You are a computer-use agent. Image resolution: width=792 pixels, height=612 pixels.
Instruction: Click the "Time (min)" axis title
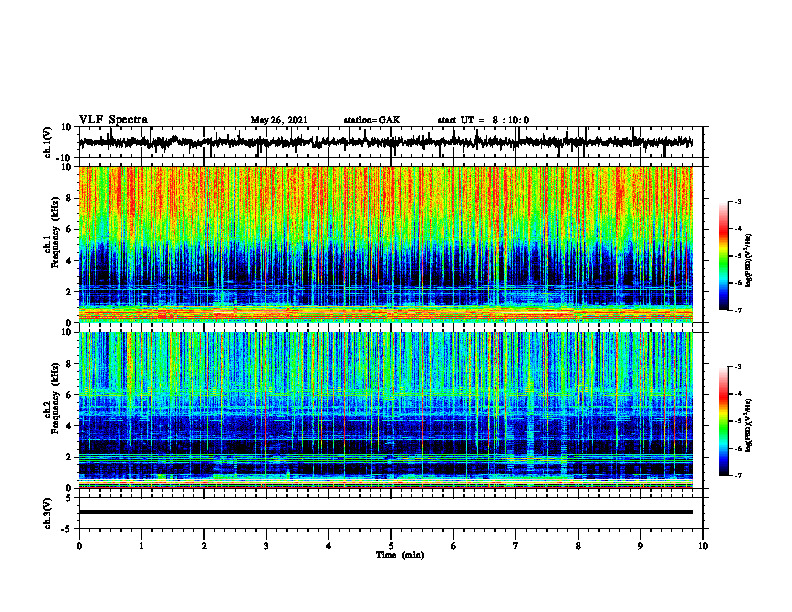click(x=400, y=555)
